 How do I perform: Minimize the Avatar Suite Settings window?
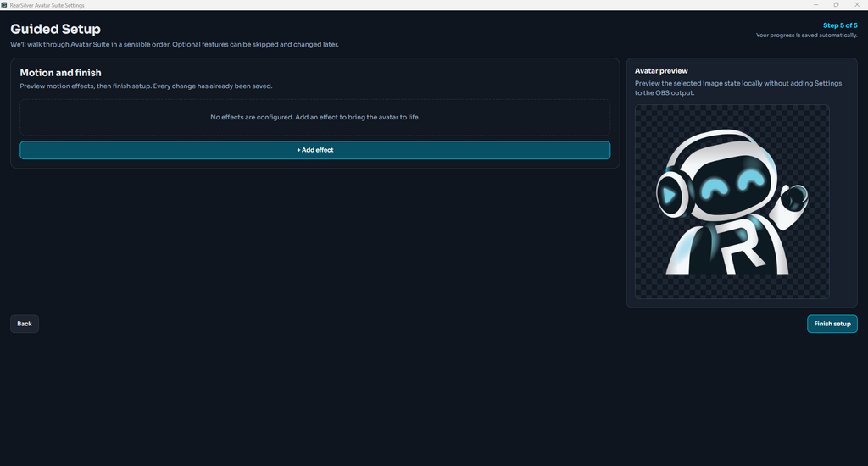[815, 5]
